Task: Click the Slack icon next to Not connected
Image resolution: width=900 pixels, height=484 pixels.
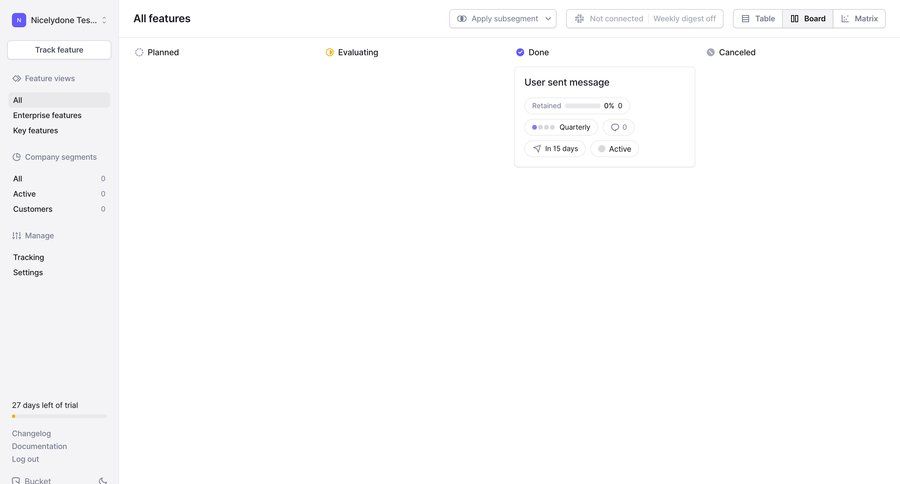Action: 579,19
